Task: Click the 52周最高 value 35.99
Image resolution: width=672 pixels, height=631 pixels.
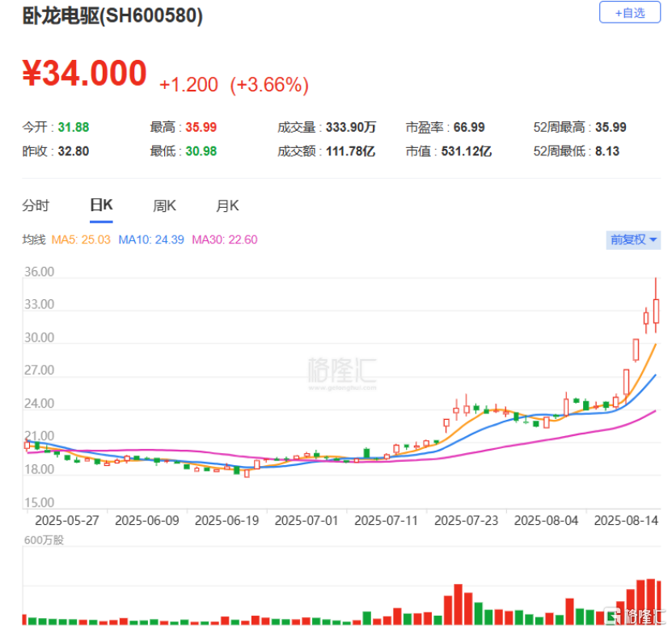Action: [x=611, y=127]
